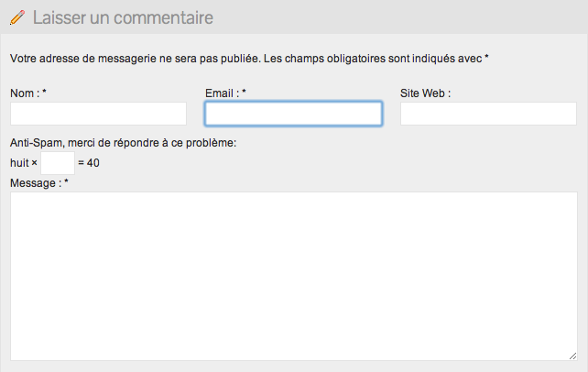The image size is (588, 372).
Task: Click inside the large Message textarea
Action: [294, 277]
